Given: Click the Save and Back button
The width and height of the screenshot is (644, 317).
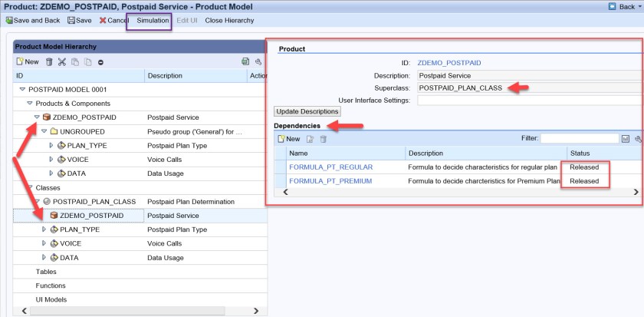Looking at the screenshot, I should pos(32,20).
